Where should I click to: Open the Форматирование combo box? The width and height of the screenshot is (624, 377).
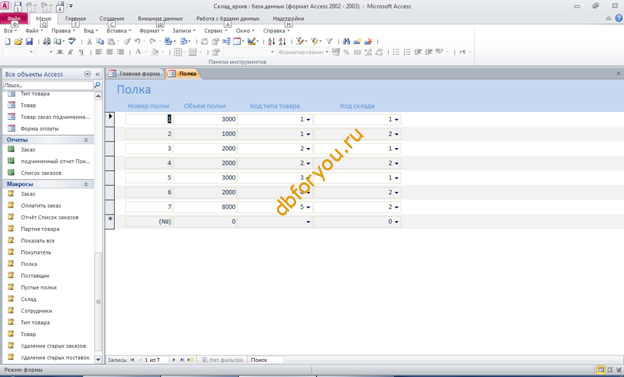click(303, 52)
